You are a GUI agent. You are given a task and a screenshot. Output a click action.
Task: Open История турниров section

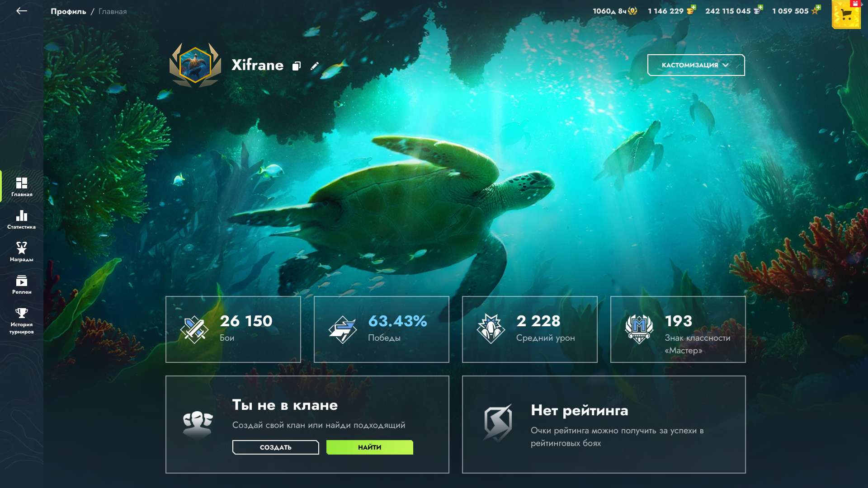22,321
